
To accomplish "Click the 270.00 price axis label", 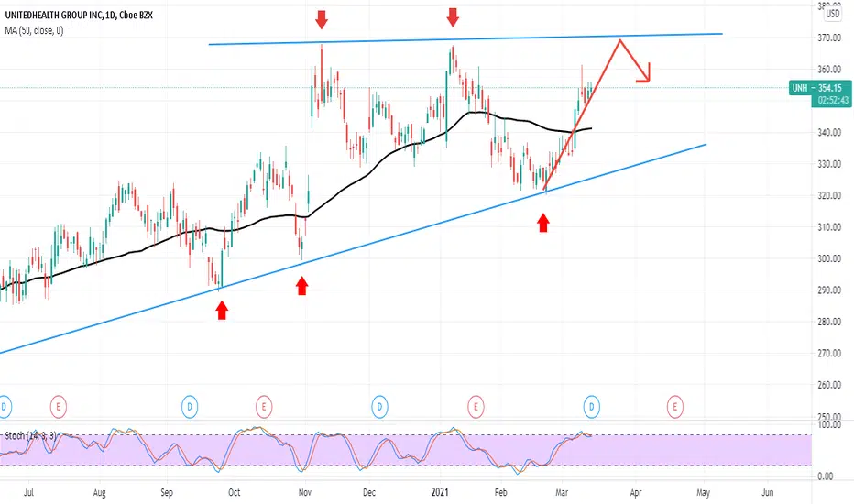I will click(x=829, y=354).
